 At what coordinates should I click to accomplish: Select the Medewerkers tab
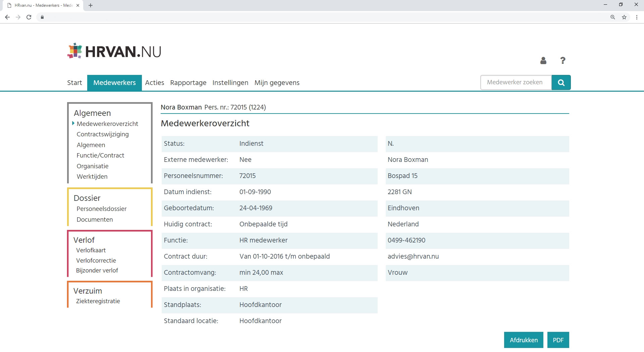coord(114,83)
